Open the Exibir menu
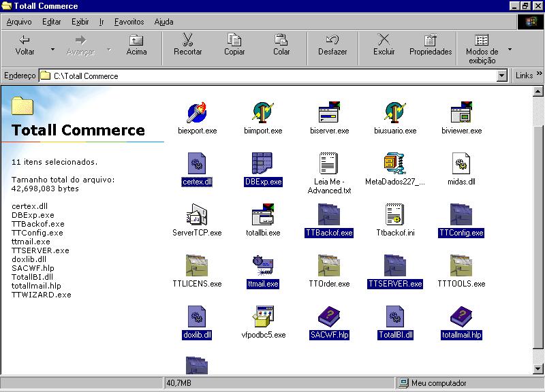Viewport: 545px width, 392px height. pos(80,22)
